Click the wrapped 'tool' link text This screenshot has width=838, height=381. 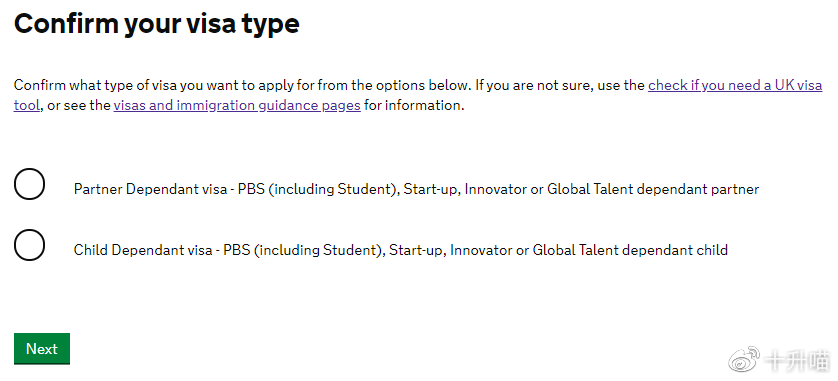[x=27, y=105]
